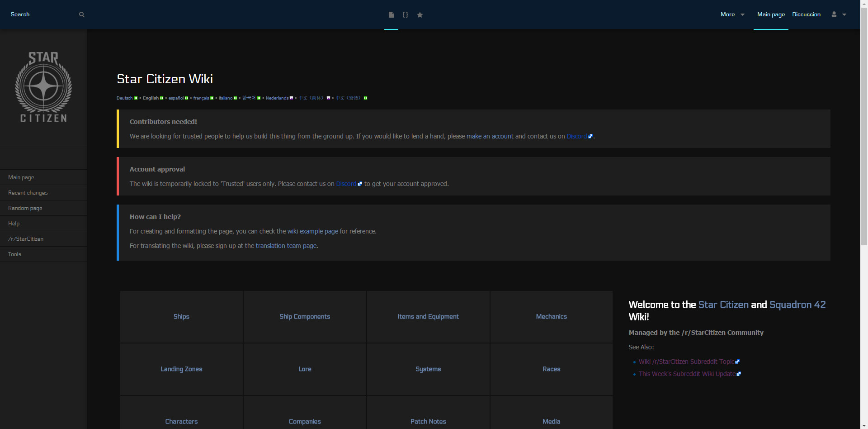This screenshot has width=868, height=429.
Task: Click the status icon next to English
Action: 161,98
